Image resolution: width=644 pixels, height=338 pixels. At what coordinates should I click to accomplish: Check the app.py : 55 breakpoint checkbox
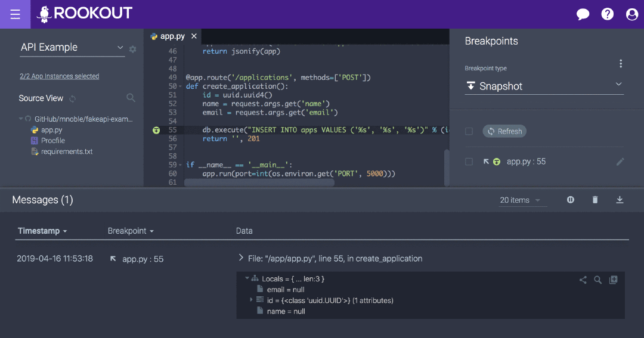469,162
